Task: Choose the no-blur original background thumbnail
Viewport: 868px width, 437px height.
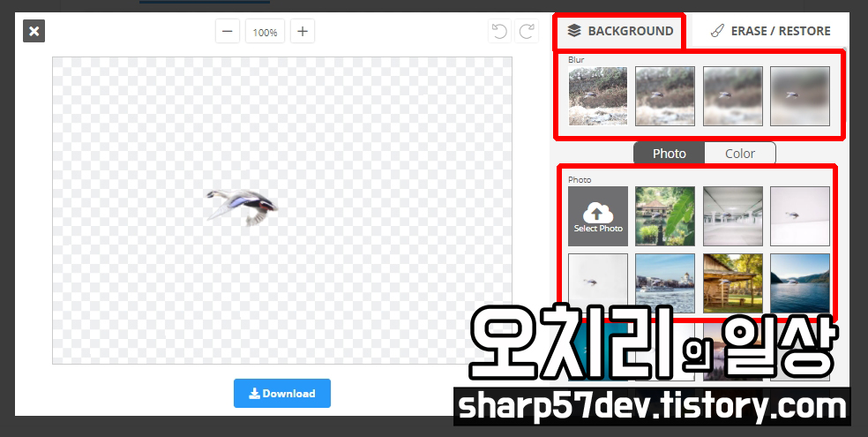Action: pos(598,96)
